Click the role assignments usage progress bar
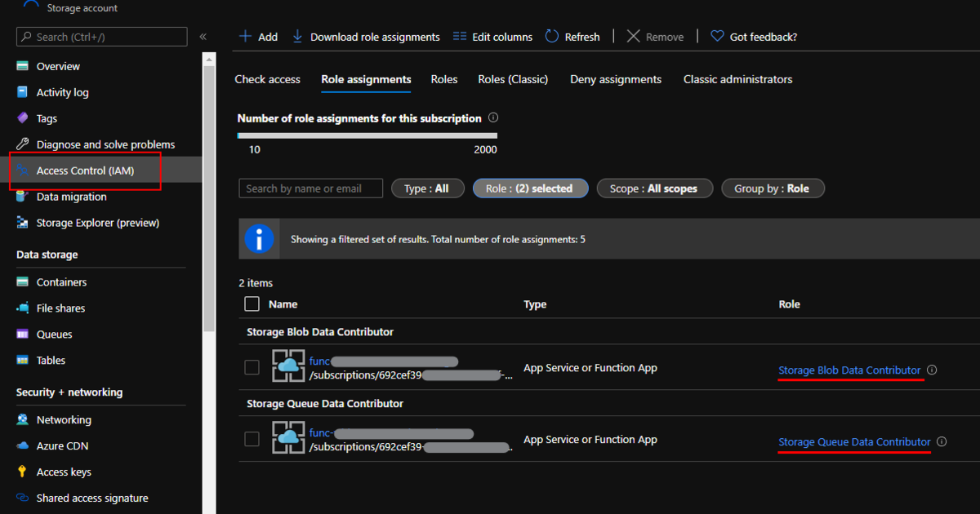The height and width of the screenshot is (514, 980). click(367, 135)
